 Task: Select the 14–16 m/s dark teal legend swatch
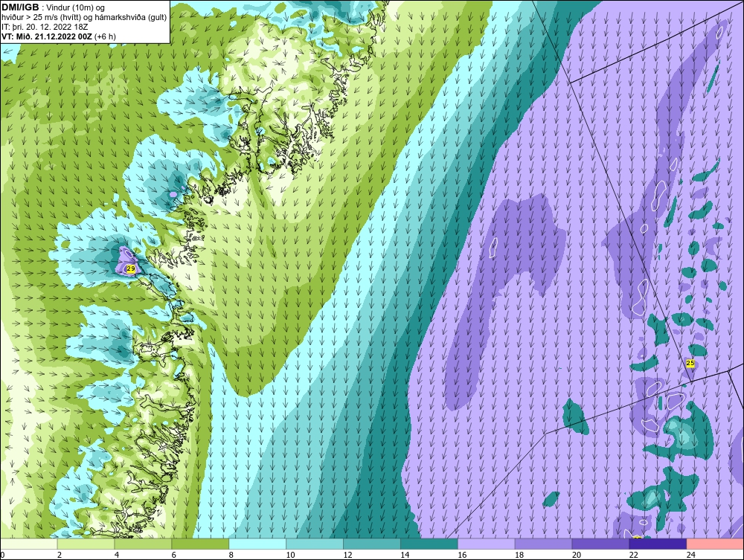pyautogui.click(x=429, y=544)
